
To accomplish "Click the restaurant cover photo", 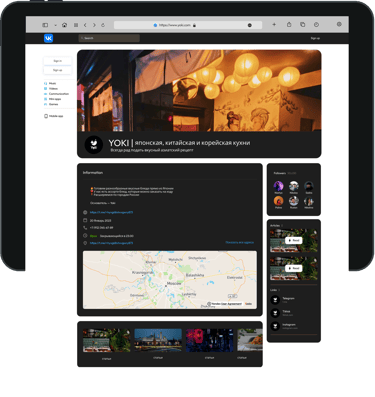I will [x=199, y=91].
